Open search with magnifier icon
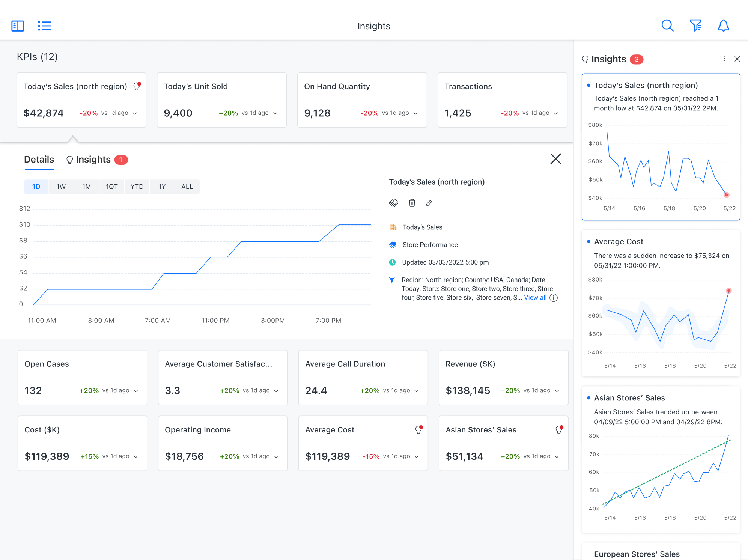748x560 pixels. click(x=667, y=26)
